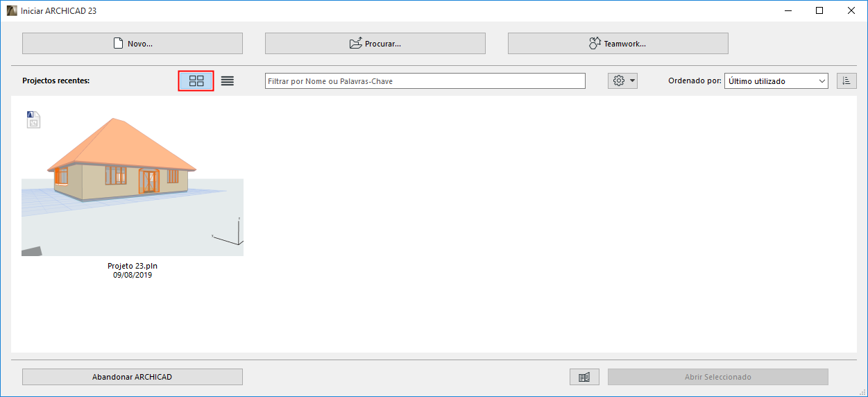868x397 pixels.
Task: Click the ARCHICAD app icon in title bar
Action: coord(11,10)
